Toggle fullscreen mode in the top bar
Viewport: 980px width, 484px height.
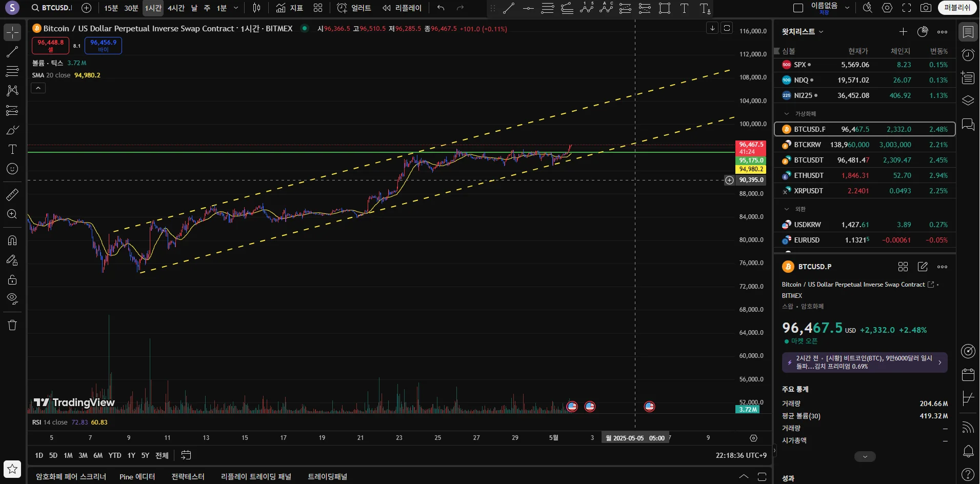coord(906,8)
